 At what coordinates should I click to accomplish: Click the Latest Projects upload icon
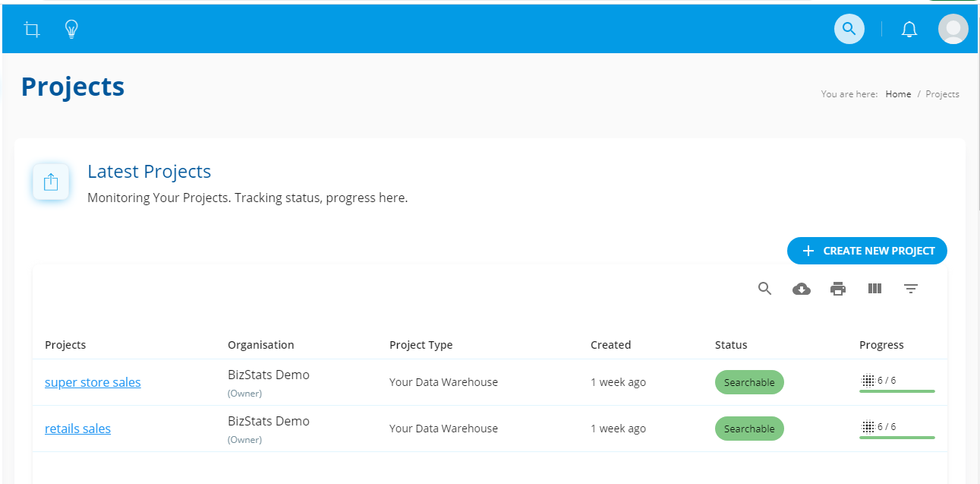click(x=51, y=182)
